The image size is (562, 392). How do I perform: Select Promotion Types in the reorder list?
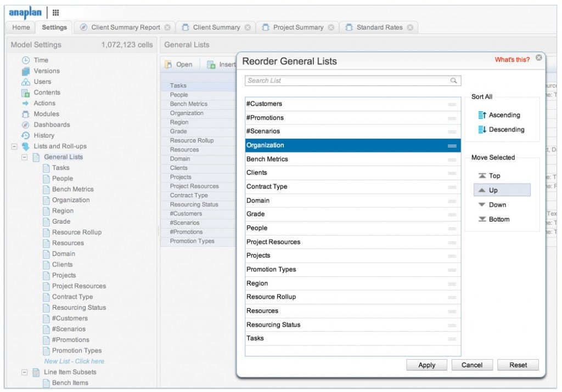pyautogui.click(x=353, y=270)
